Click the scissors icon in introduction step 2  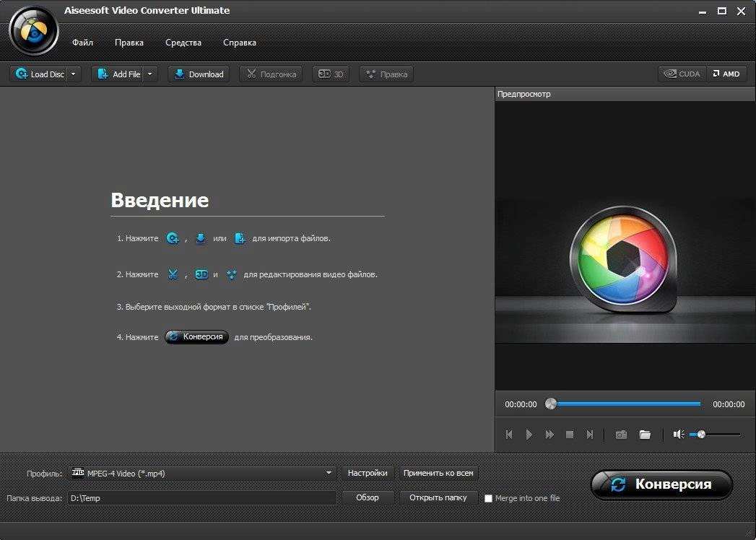(173, 274)
